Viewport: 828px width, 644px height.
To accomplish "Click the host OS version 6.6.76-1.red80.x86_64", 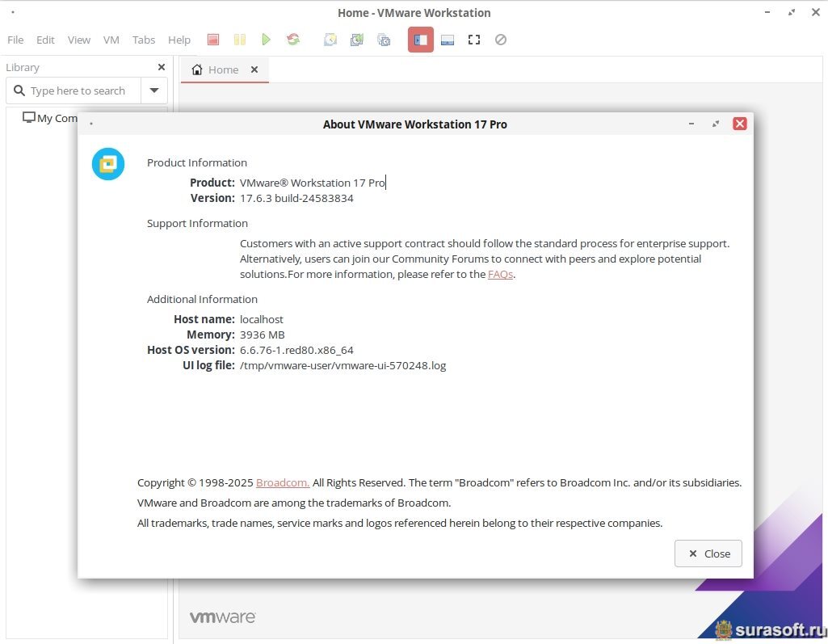I will click(296, 350).
